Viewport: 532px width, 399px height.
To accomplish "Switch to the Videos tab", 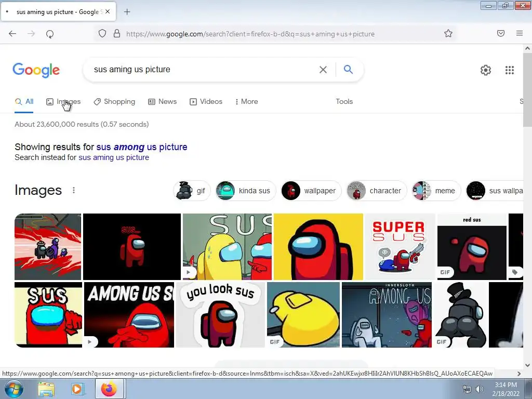I will click(x=206, y=101).
